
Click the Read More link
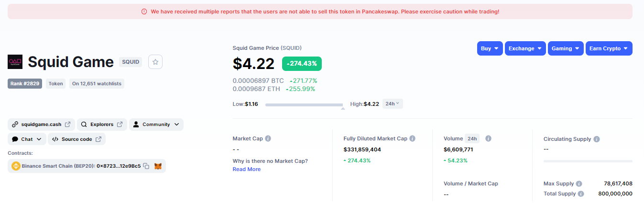[247, 169]
